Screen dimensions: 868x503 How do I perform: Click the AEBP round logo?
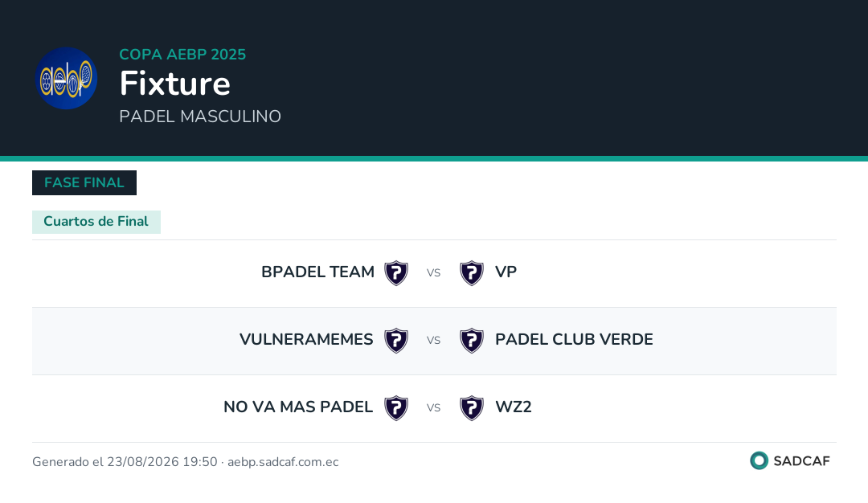pyautogui.click(x=67, y=78)
